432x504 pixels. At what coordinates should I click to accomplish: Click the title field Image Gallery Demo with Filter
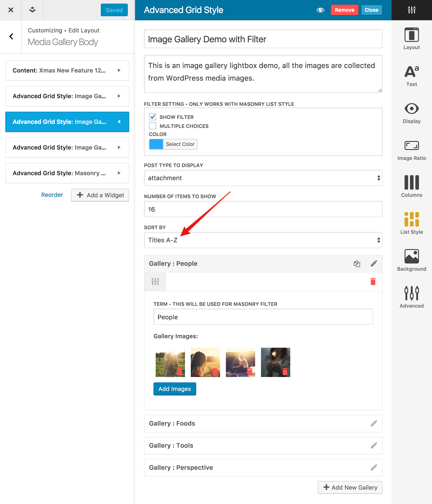[263, 39]
